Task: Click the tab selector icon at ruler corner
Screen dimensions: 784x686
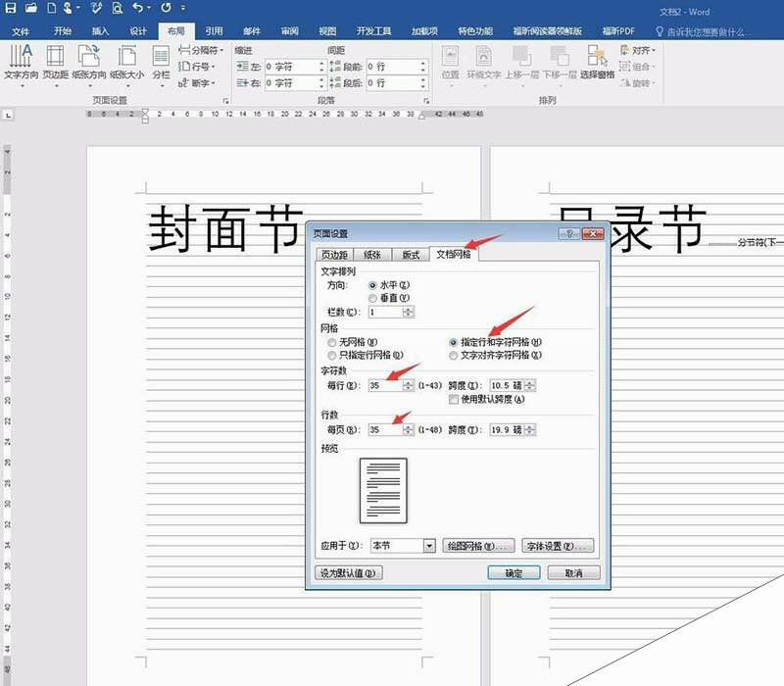Action: click(x=8, y=115)
